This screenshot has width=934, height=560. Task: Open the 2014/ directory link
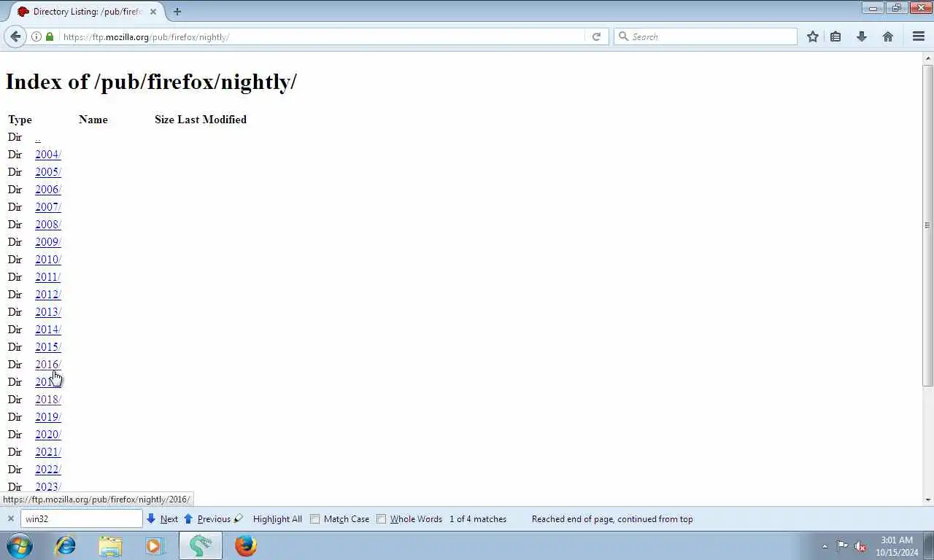(x=48, y=330)
